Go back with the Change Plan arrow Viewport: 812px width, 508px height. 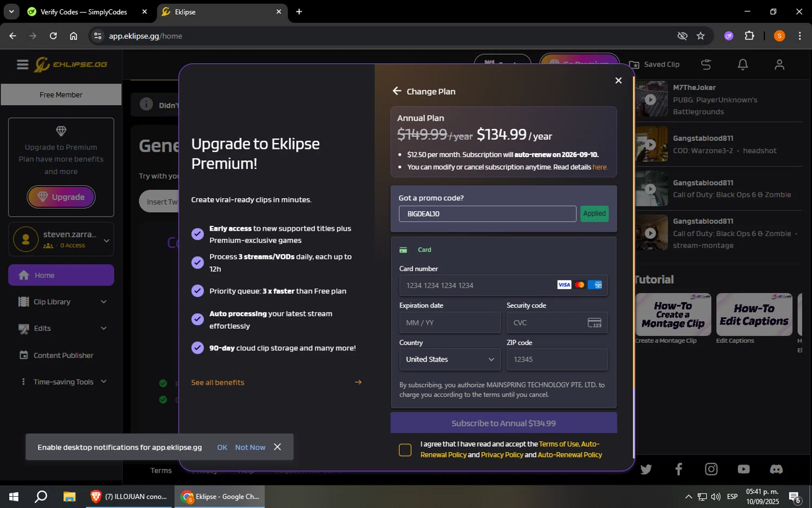coord(397,91)
